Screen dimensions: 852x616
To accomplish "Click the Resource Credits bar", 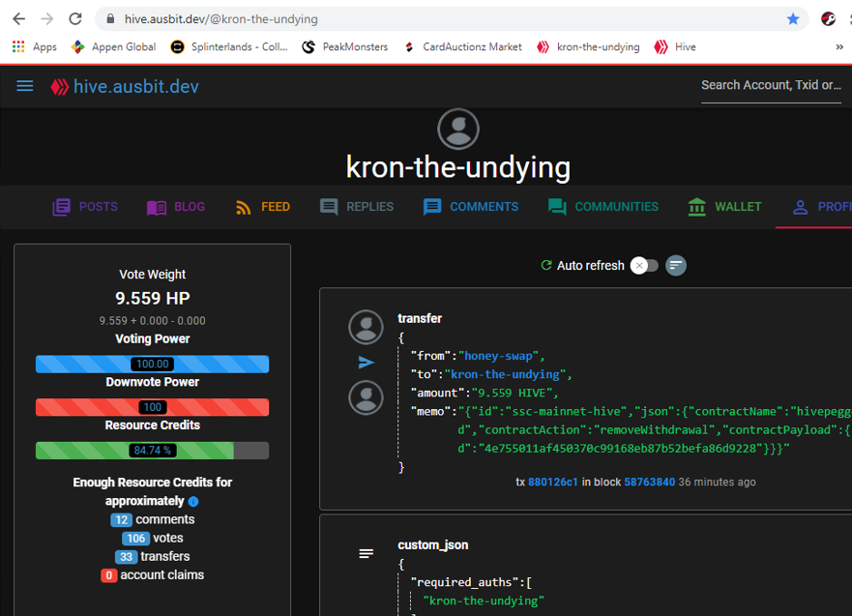I will pos(152,451).
